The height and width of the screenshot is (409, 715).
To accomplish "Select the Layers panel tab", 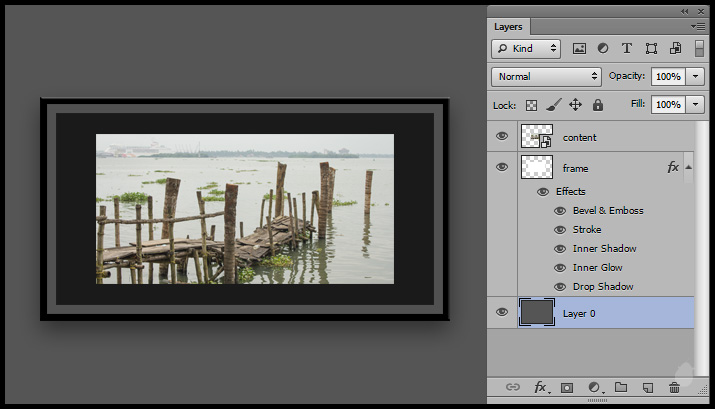I will [x=508, y=27].
